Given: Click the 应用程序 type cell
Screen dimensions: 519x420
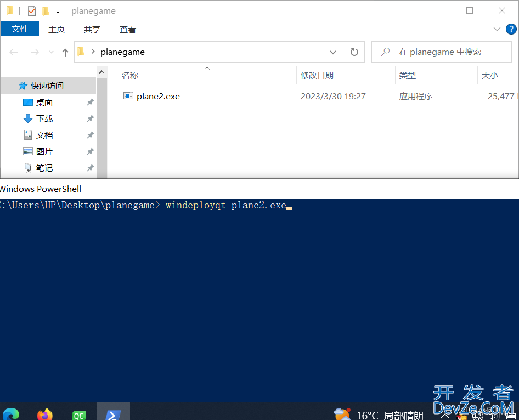Looking at the screenshot, I should [x=415, y=97].
